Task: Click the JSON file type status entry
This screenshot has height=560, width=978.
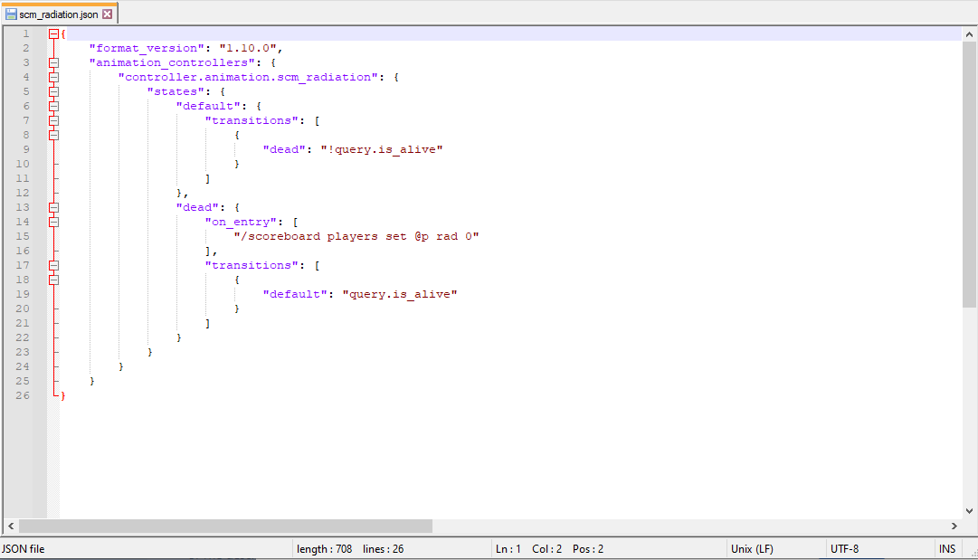Action: (24, 549)
